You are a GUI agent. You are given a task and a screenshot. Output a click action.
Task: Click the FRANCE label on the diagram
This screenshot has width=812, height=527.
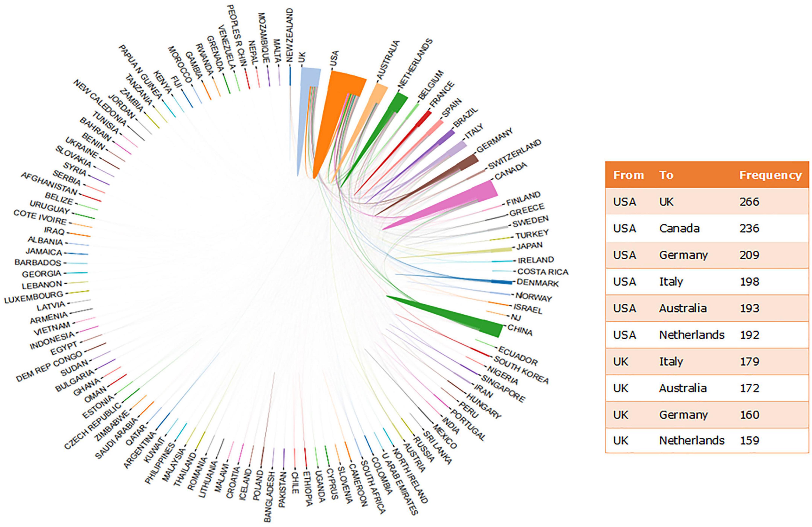pos(442,94)
